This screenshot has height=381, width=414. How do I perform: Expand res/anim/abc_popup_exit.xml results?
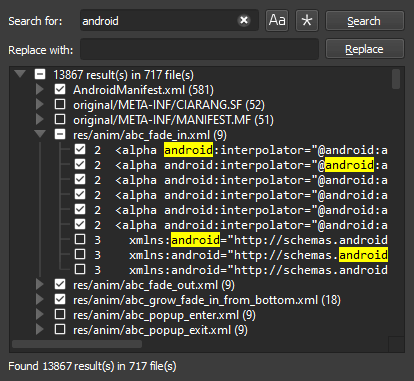(40, 329)
